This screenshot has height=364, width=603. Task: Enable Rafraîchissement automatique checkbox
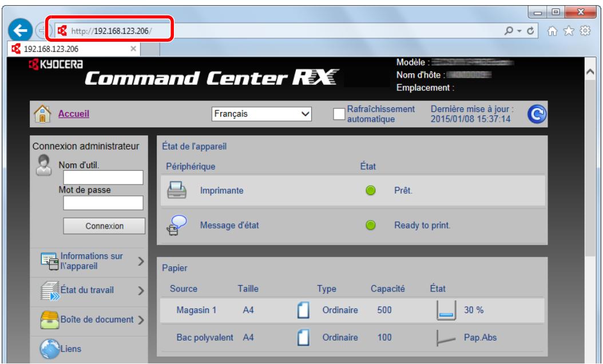point(339,114)
